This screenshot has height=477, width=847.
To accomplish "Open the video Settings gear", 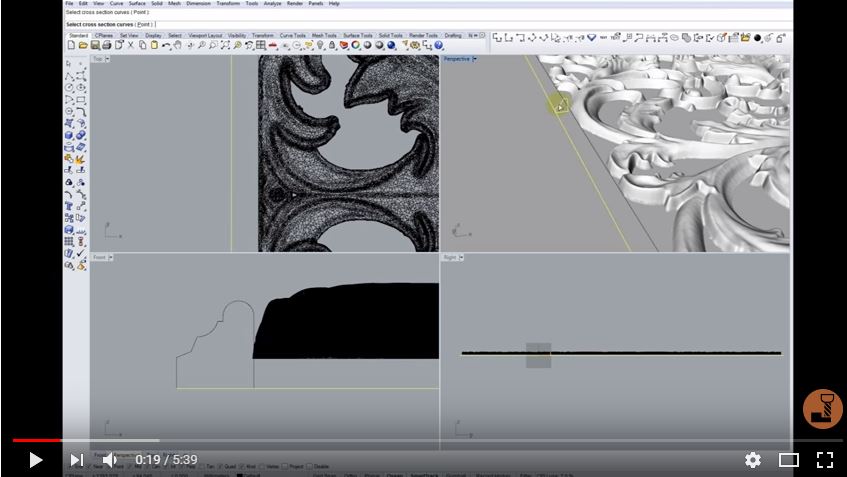I will [x=753, y=460].
